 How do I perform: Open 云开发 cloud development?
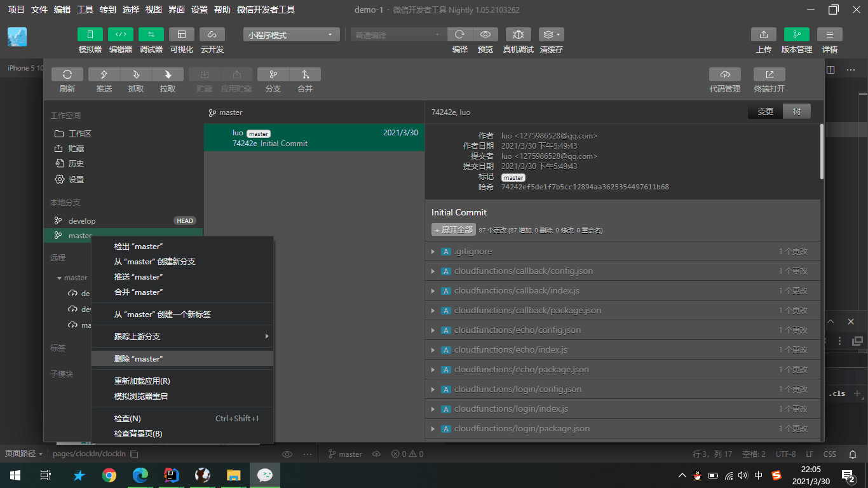point(212,34)
